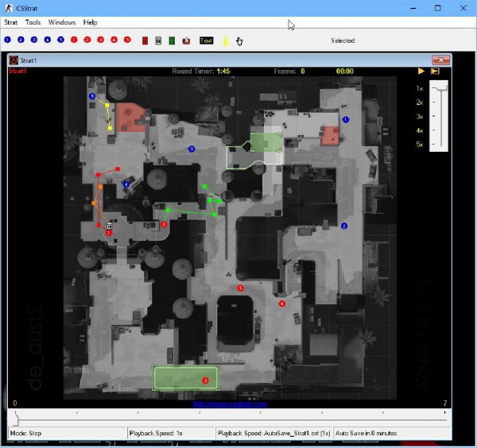The height and width of the screenshot is (448, 477).
Task: Click blue player 3 on the map
Action: pos(192,149)
